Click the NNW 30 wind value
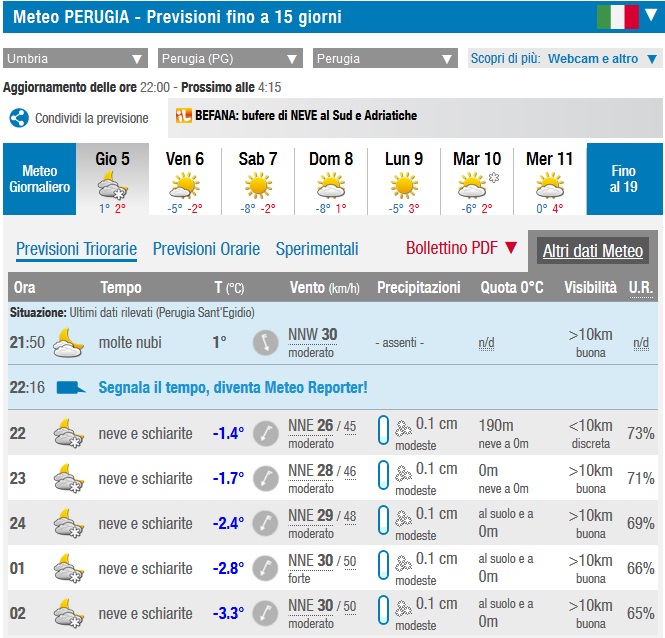Screen dimensions: 665x638 313,335
